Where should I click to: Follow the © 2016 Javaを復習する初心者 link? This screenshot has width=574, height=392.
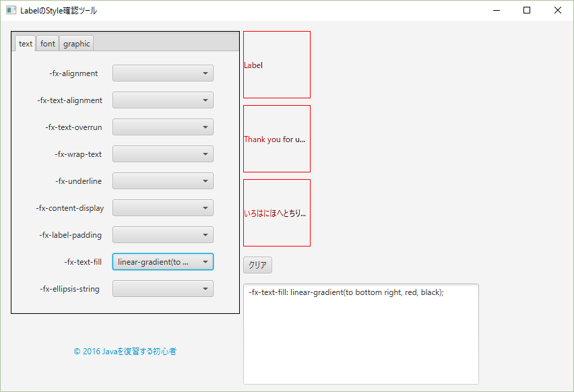click(x=125, y=351)
